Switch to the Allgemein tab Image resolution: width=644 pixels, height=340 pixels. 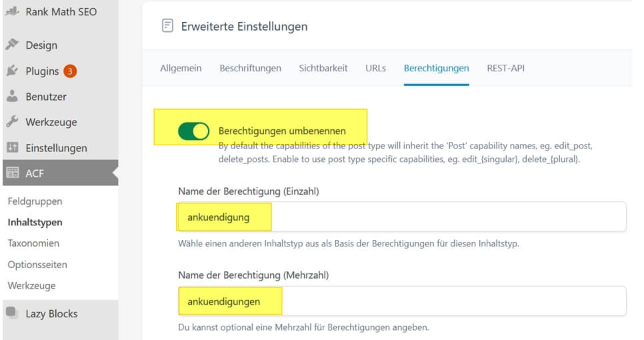point(181,68)
